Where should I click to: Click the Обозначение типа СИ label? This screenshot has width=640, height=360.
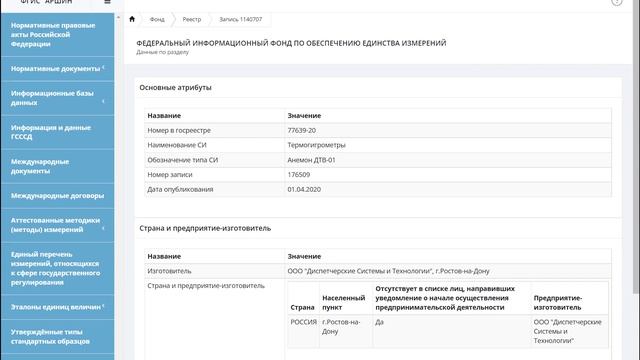pyautogui.click(x=183, y=160)
